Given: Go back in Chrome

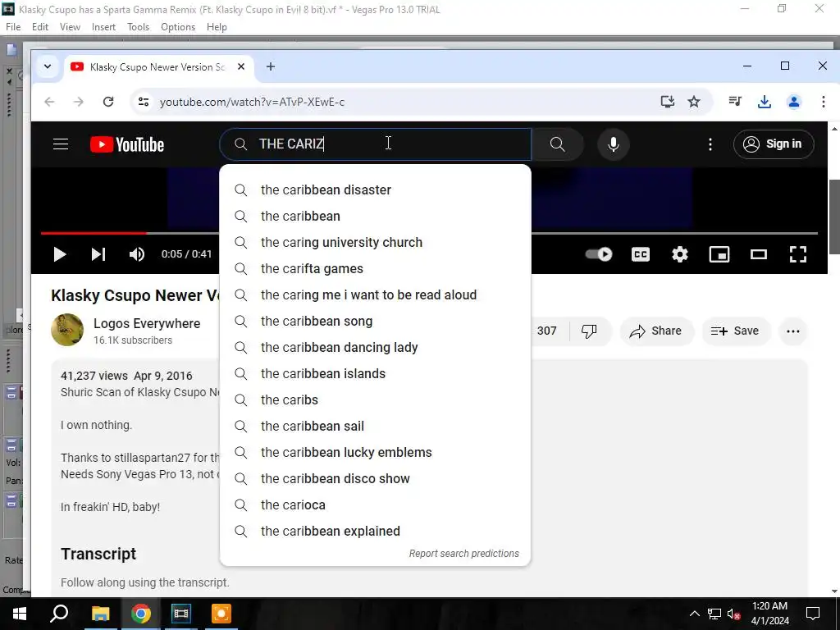Looking at the screenshot, I should click(49, 102).
